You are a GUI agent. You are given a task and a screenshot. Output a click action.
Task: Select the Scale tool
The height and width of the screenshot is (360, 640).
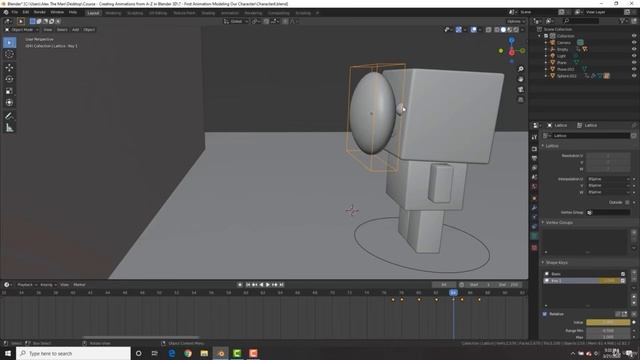point(9,91)
